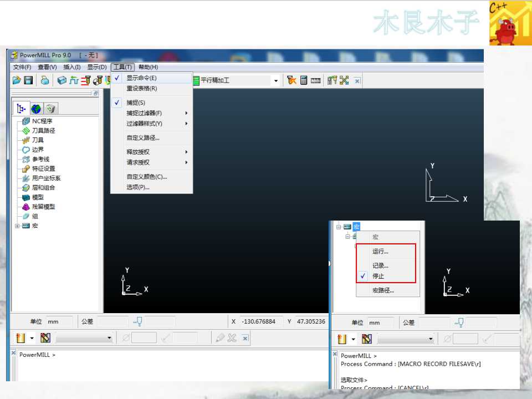Image resolution: width=532 pixels, height=399 pixels.
Task: Choose 自定义路径... menu item
Action: coord(151,138)
